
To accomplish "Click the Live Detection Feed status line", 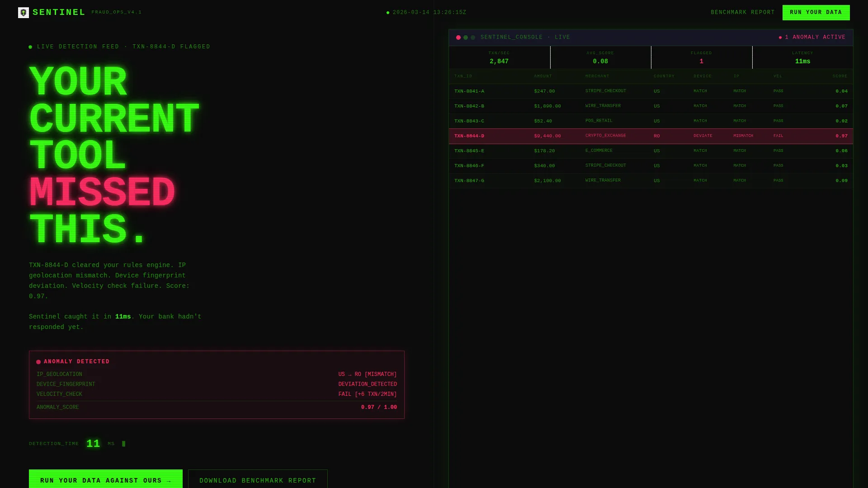I will click(x=119, y=47).
